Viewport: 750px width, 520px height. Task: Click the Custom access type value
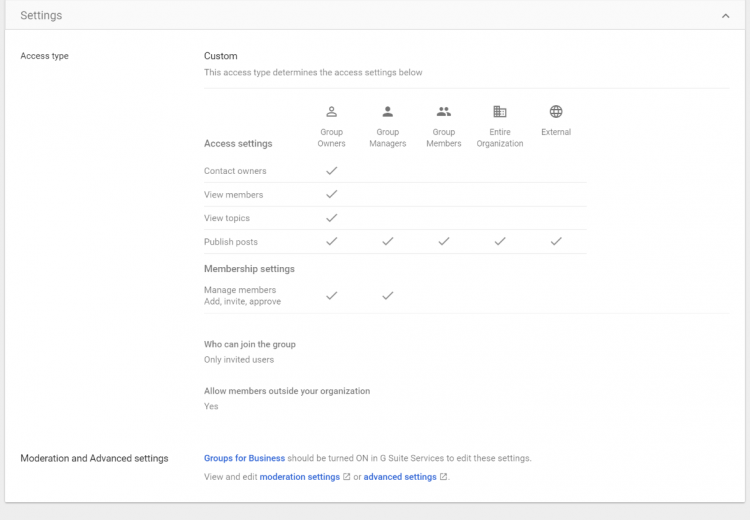point(221,56)
